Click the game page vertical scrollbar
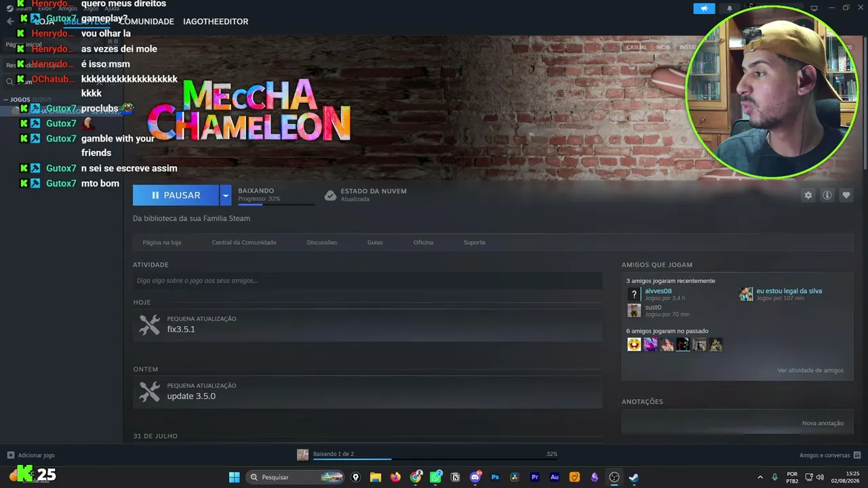This screenshot has height=488, width=868. tap(865, 102)
